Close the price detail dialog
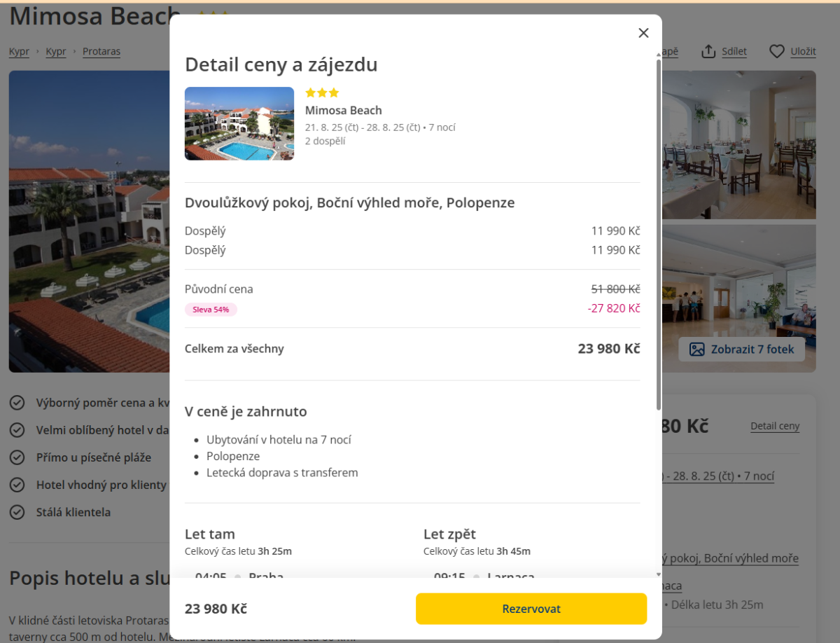This screenshot has width=840, height=643. [643, 33]
